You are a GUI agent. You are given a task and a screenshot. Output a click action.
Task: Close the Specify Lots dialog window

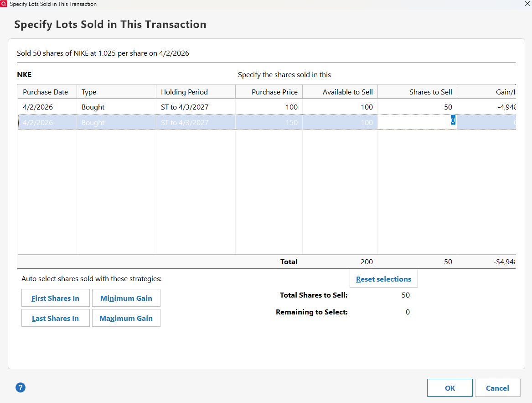(x=527, y=4)
